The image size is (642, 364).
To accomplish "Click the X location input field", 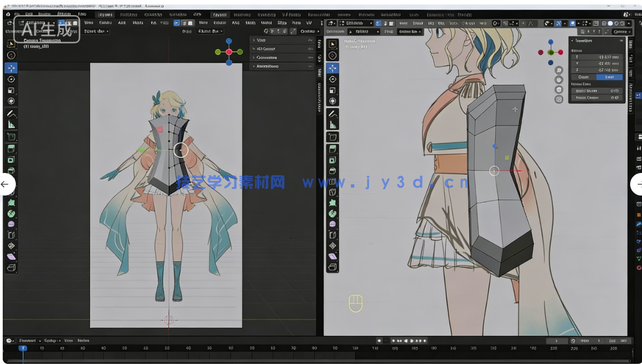I will pos(597,56).
